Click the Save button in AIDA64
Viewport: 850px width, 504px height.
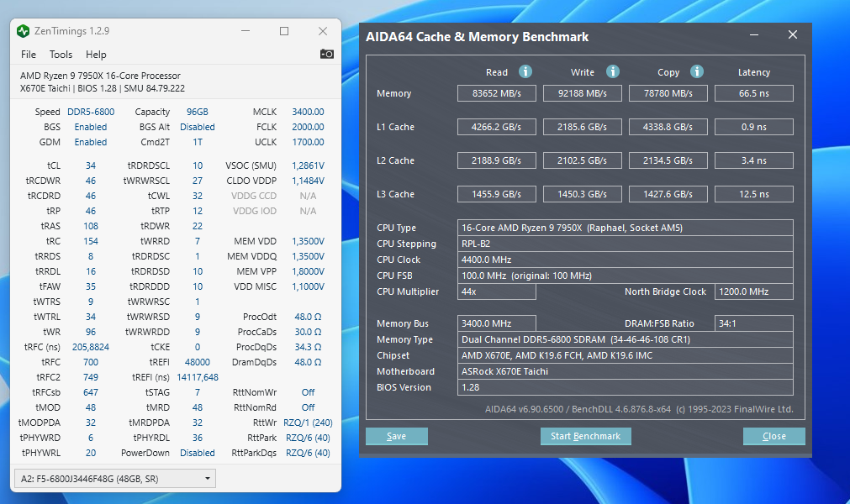pyautogui.click(x=396, y=436)
